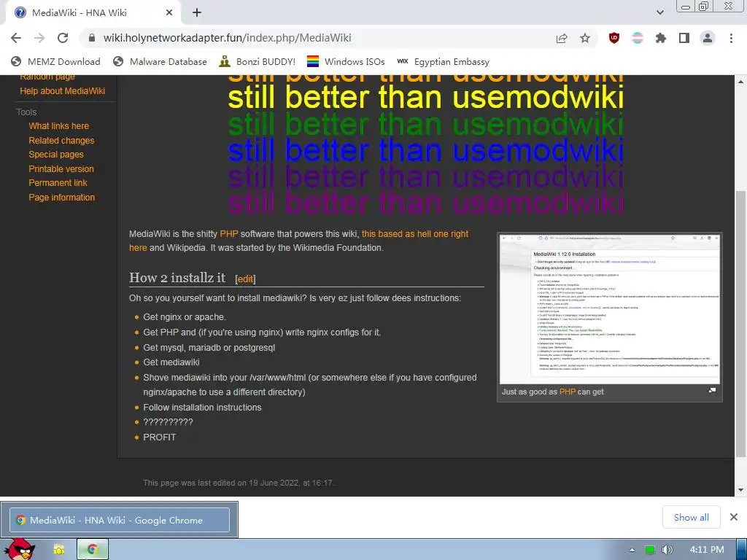Image resolution: width=747 pixels, height=560 pixels.
Task: Go to Special pages
Action: click(x=55, y=155)
